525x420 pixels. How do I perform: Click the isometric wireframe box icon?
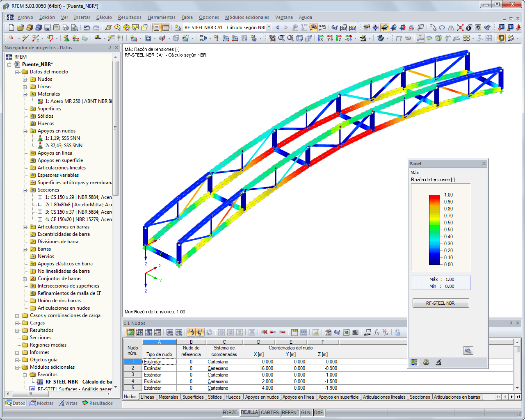(299, 38)
